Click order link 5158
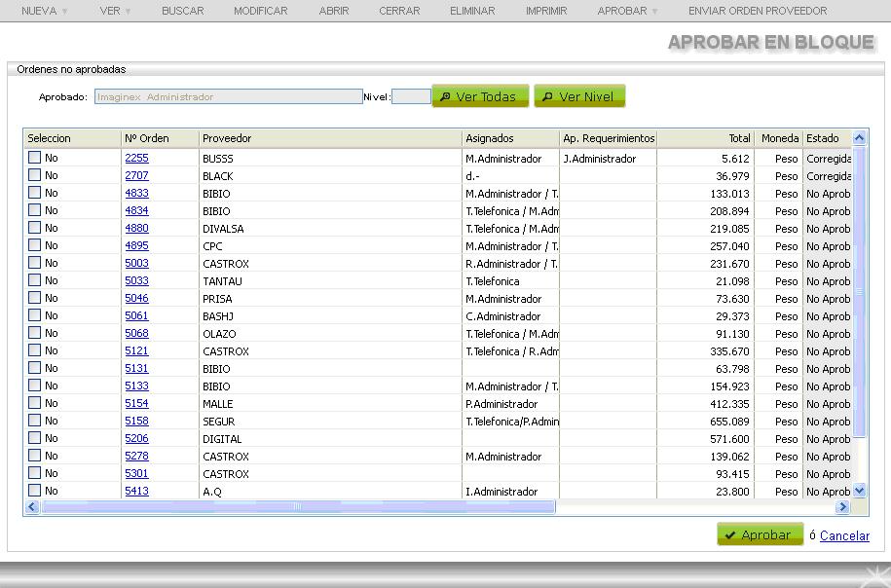891x588 pixels. 136,421
